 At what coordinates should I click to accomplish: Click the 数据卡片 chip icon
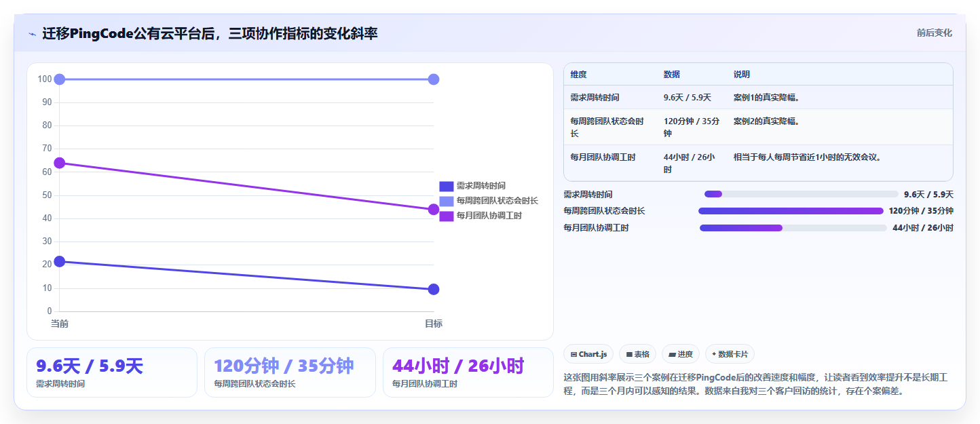point(714,354)
